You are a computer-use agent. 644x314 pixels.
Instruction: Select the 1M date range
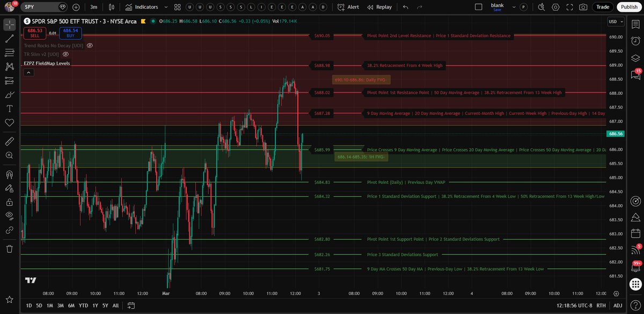(49, 305)
